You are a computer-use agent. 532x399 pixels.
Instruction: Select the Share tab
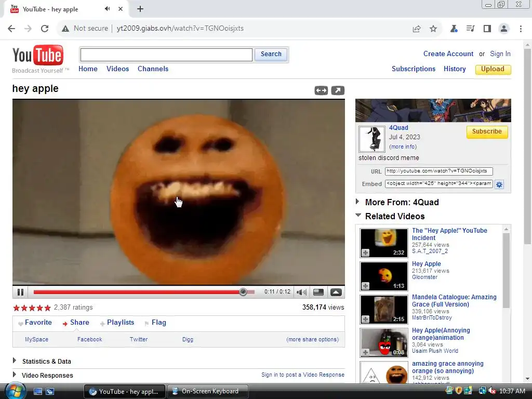pyautogui.click(x=76, y=322)
